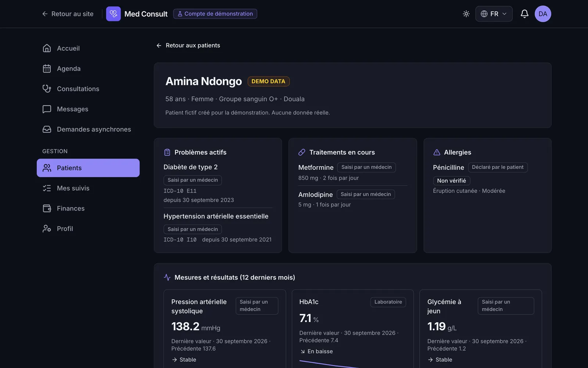
Task: Open the Accueil home icon
Action: pos(47,48)
